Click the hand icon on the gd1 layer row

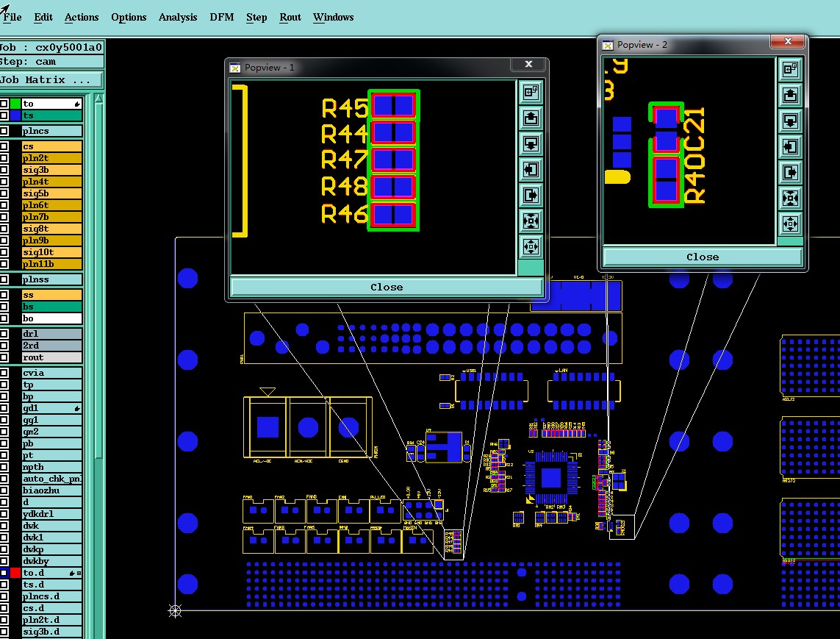click(78, 409)
